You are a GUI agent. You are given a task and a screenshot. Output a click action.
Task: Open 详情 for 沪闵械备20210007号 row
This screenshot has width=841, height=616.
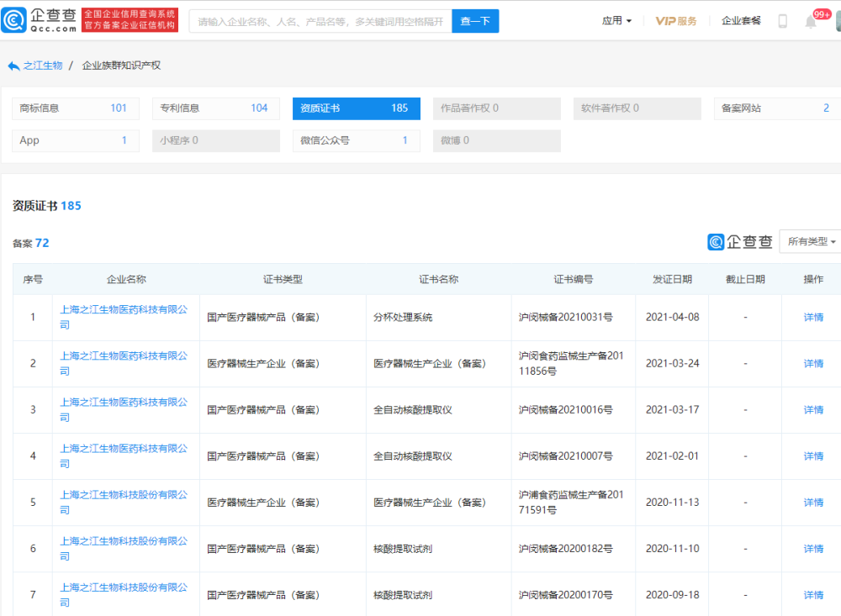(x=813, y=456)
